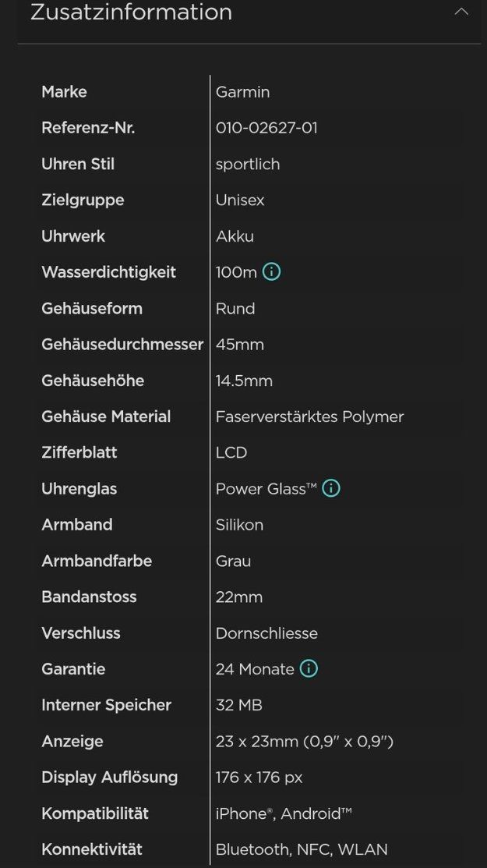487x868 pixels.
Task: Click reference number 010-02627-01
Action: [x=266, y=128]
